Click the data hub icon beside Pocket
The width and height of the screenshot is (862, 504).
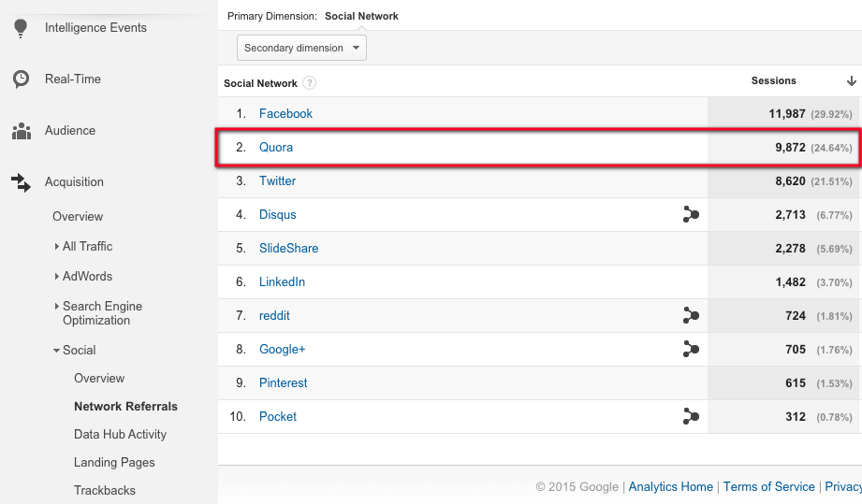click(x=691, y=417)
